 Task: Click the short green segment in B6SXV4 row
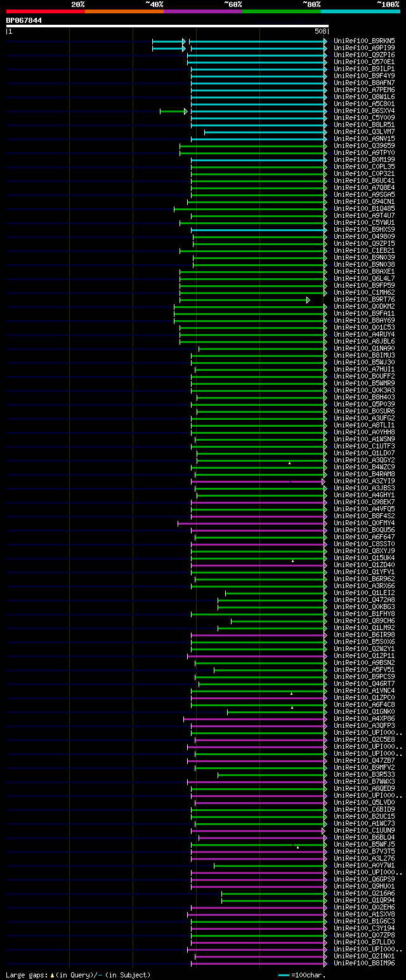point(173,111)
